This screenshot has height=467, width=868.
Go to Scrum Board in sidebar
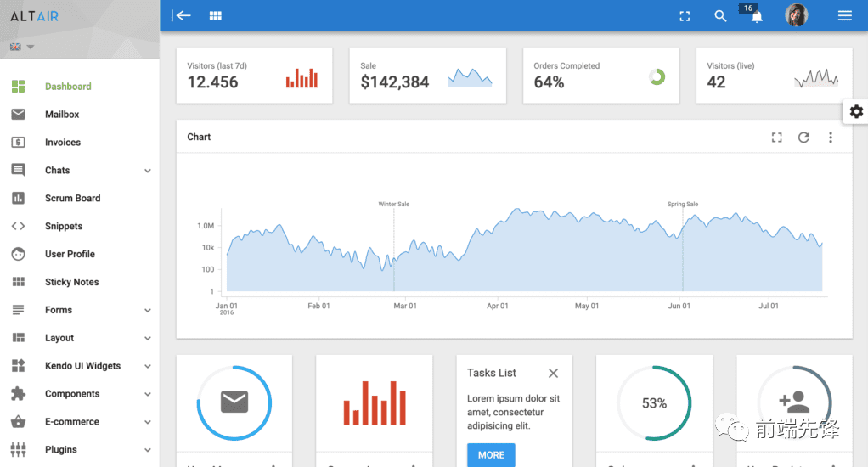point(72,199)
